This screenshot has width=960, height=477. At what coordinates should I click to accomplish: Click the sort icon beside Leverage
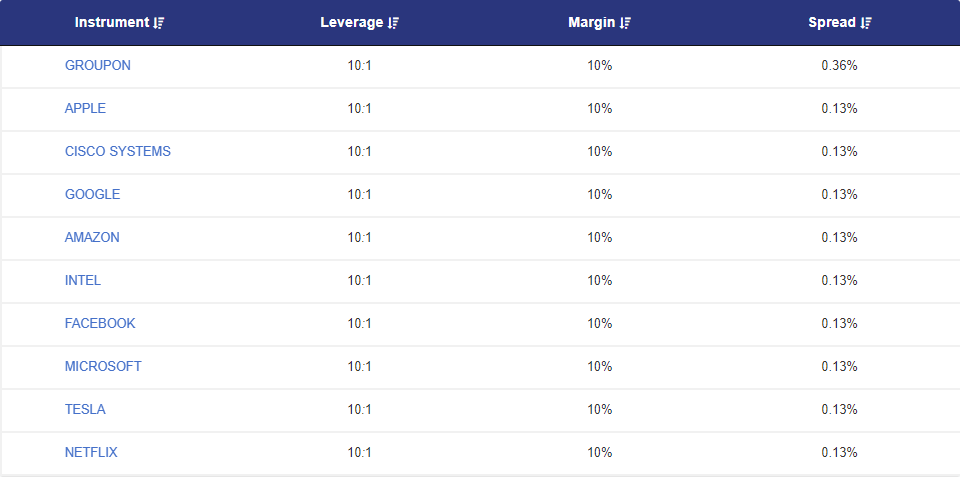pos(393,23)
